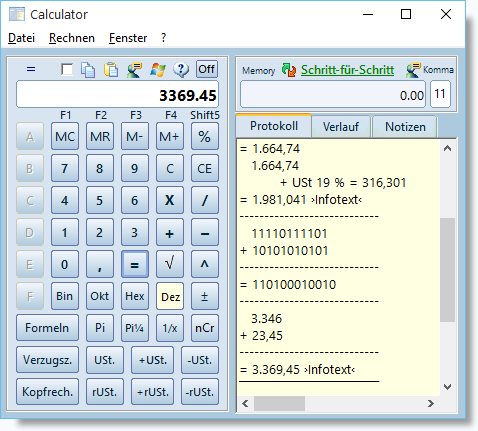Click the copy icon in calculator toolbar
Viewport: 478px width, 431px height.
pyautogui.click(x=88, y=70)
